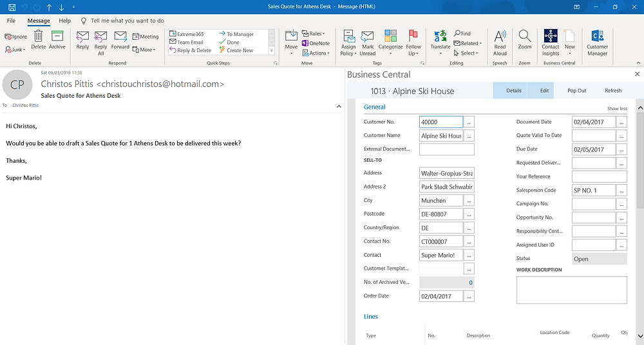Image resolution: width=644 pixels, height=345 pixels.
Task: Open Contact Insights for Business Central
Action: 551,43
